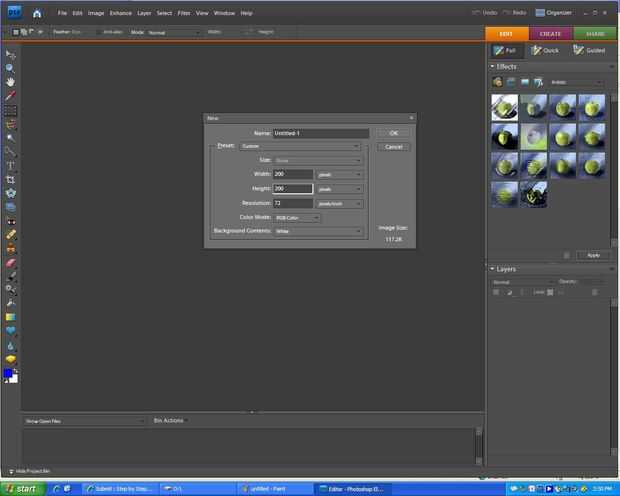
Task: Select the Horizontal Type tool
Action: click(11, 165)
